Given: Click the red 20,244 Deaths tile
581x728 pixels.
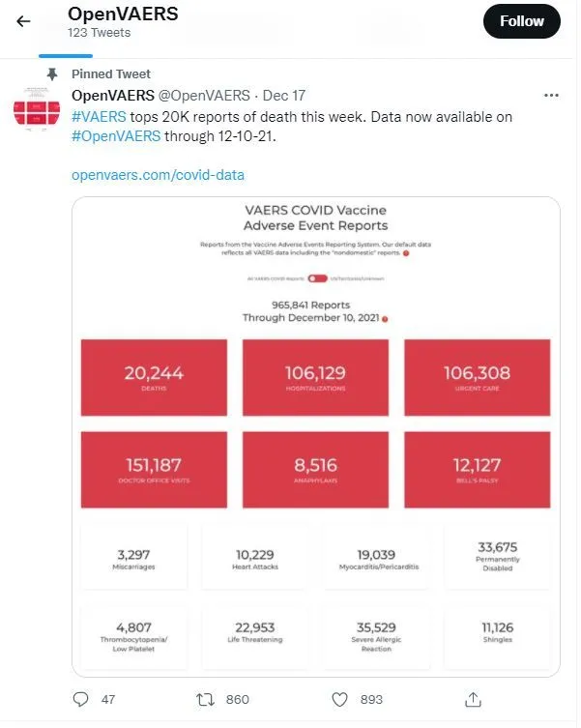Looking at the screenshot, I should pyautogui.click(x=154, y=377).
